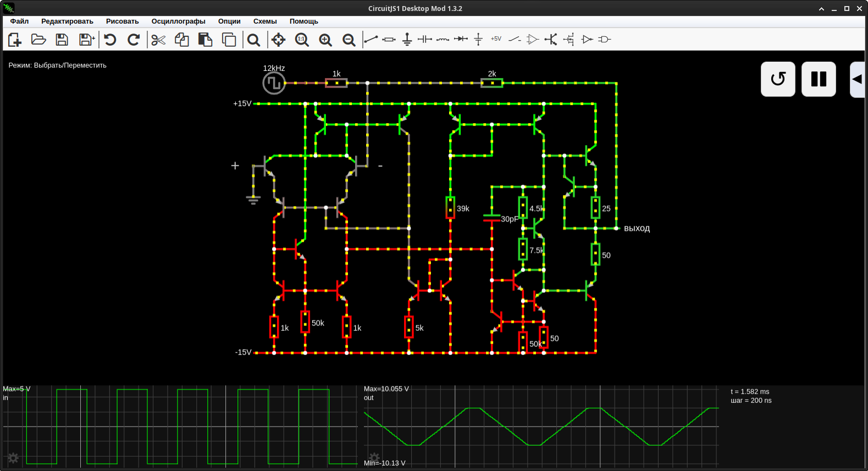
Task: Select the wire drawing tool
Action: (x=371, y=39)
